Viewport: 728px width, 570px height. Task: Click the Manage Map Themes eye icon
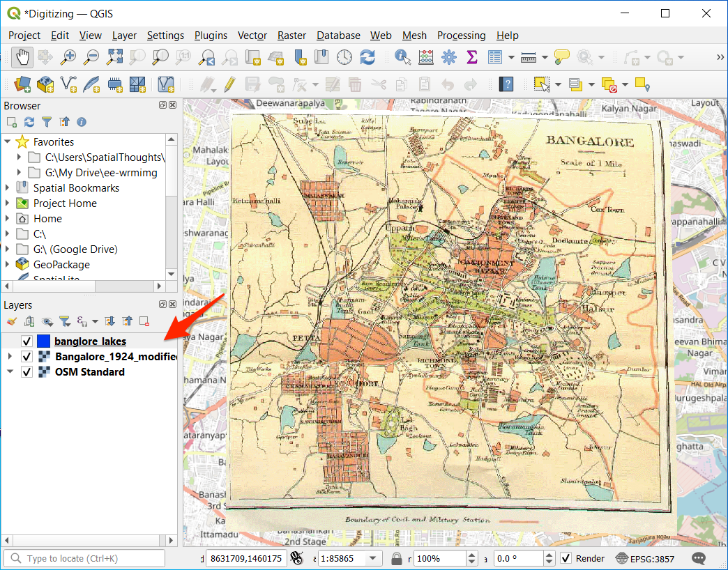pyautogui.click(x=47, y=321)
